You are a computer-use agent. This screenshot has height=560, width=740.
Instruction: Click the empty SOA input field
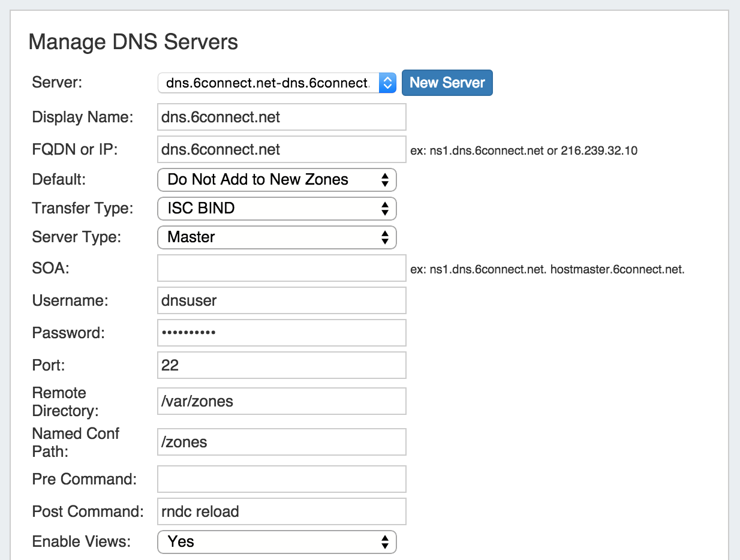(281, 268)
